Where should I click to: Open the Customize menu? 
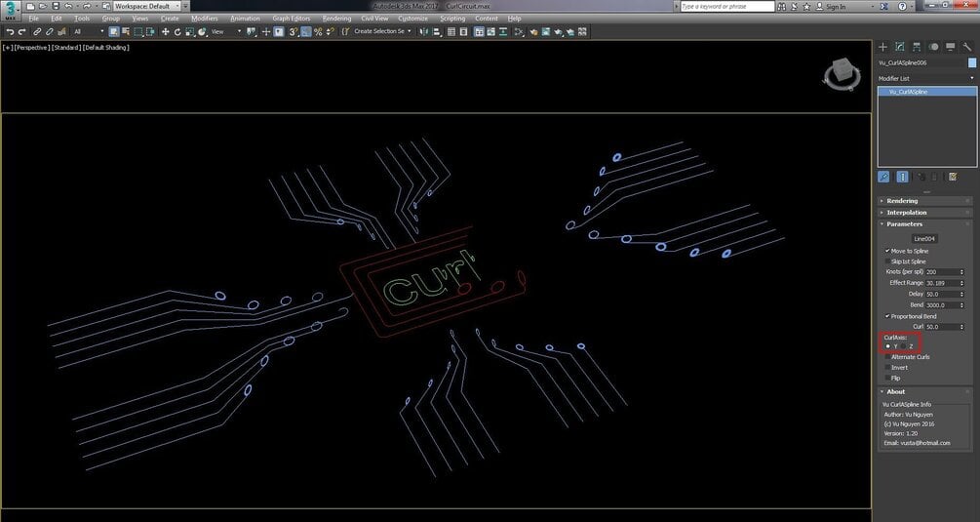pyautogui.click(x=413, y=19)
